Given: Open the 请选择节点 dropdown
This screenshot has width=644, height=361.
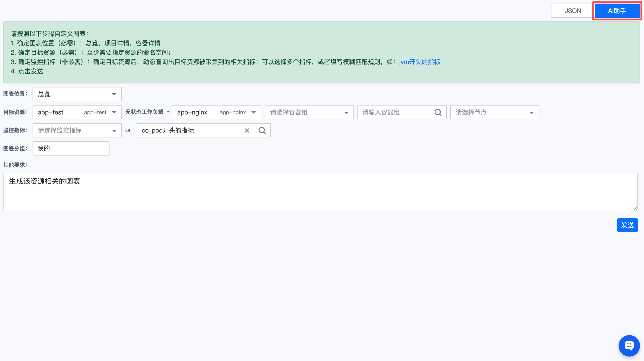Looking at the screenshot, I should pyautogui.click(x=495, y=112).
